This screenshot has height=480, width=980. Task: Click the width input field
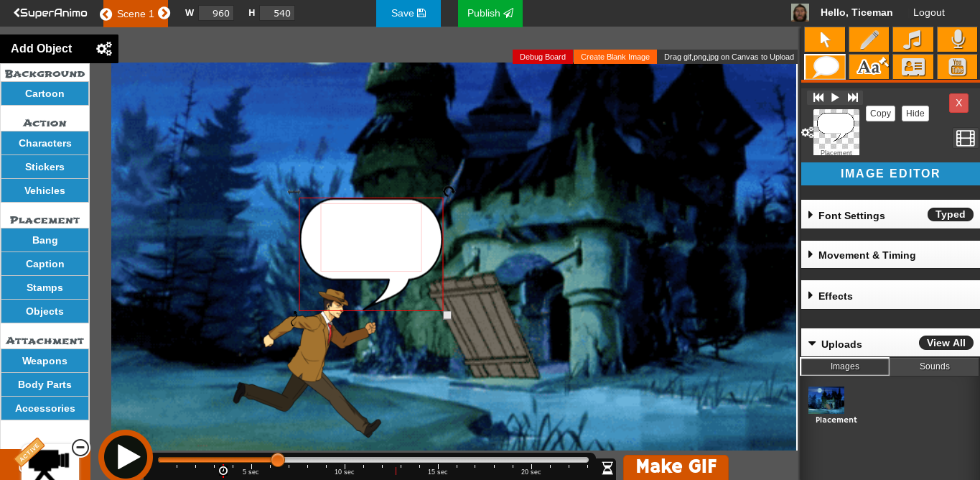(x=216, y=13)
